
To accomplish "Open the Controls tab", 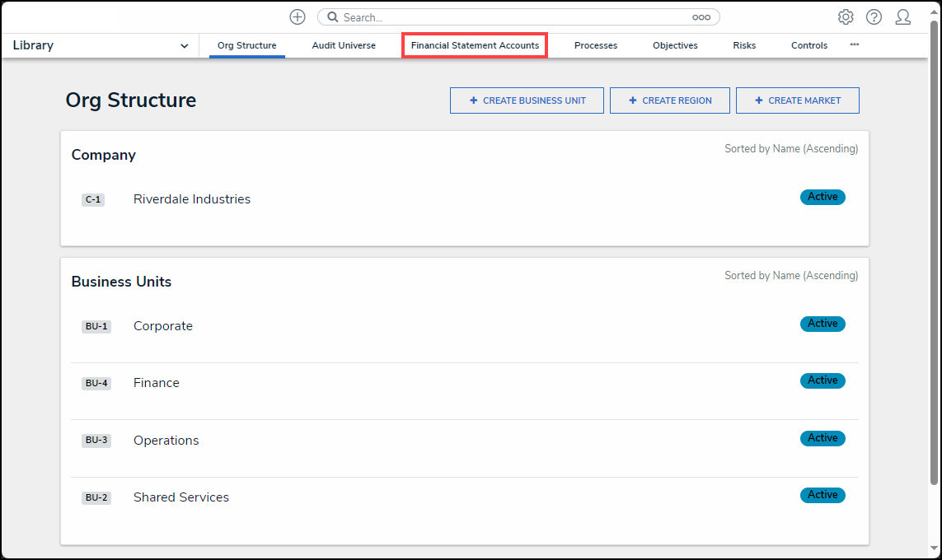I will click(808, 46).
